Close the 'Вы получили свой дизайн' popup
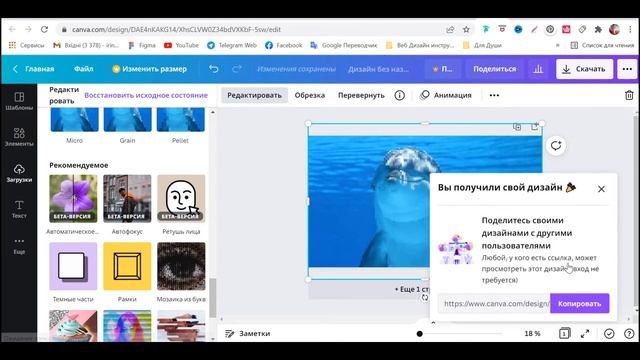 [601, 189]
